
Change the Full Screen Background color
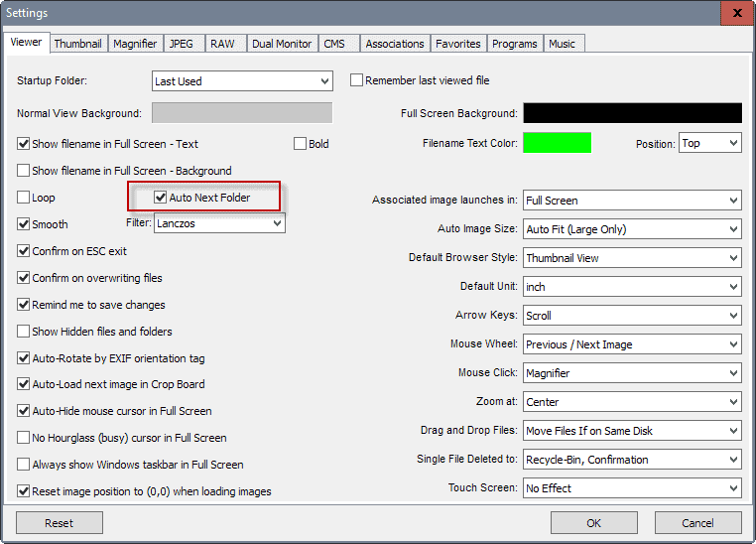[633, 113]
